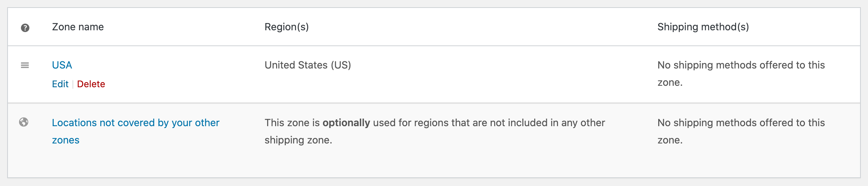Image resolution: width=868 pixels, height=186 pixels.
Task: Click the word 'zones' under the Locations link
Action: [66, 140]
